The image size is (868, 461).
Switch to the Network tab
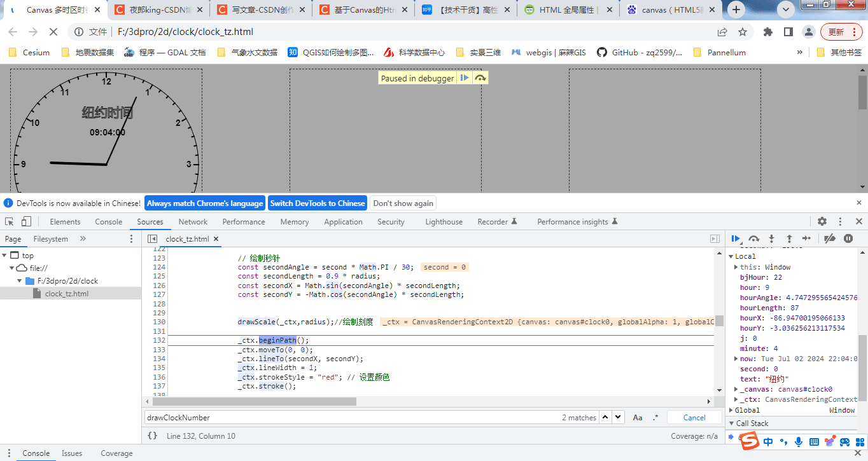[193, 222]
